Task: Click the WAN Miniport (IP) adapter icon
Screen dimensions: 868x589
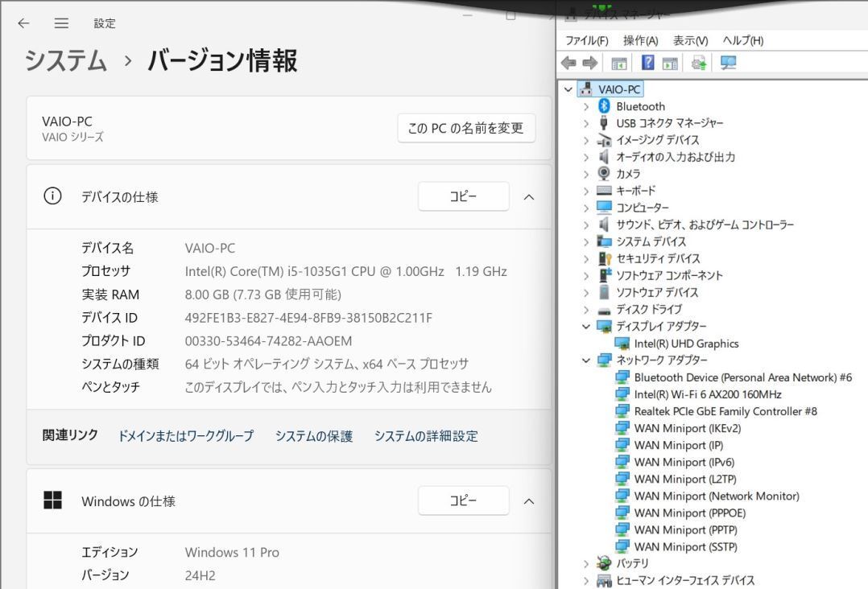Action: [x=622, y=445]
